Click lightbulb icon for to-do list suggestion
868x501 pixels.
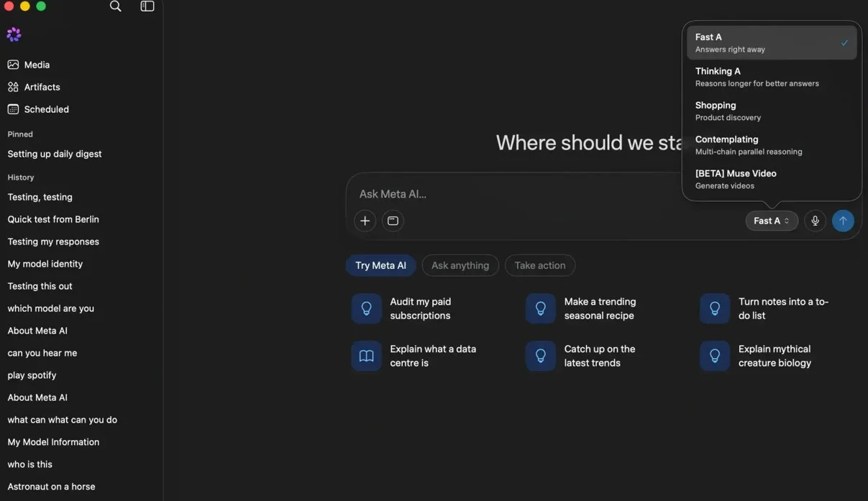click(x=715, y=308)
